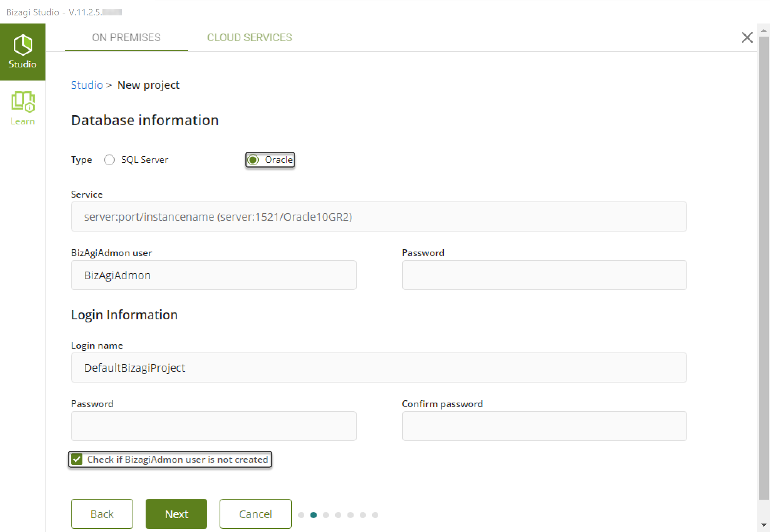This screenshot has height=532, width=770.
Task: Click the Confirm password field
Action: pyautogui.click(x=544, y=426)
